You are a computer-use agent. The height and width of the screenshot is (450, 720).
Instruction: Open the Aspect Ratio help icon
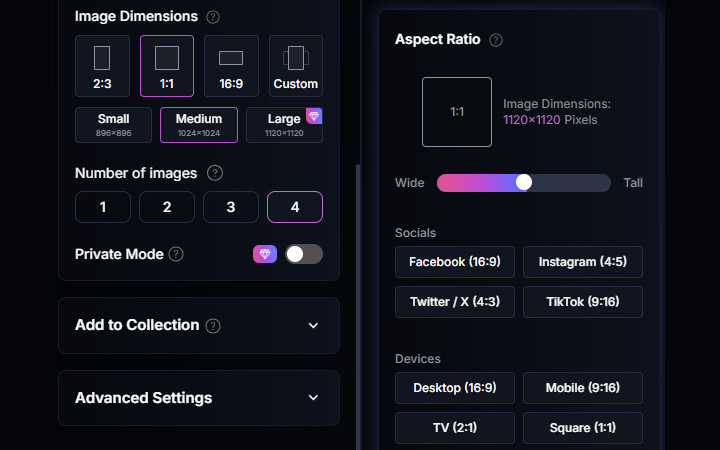(x=495, y=40)
